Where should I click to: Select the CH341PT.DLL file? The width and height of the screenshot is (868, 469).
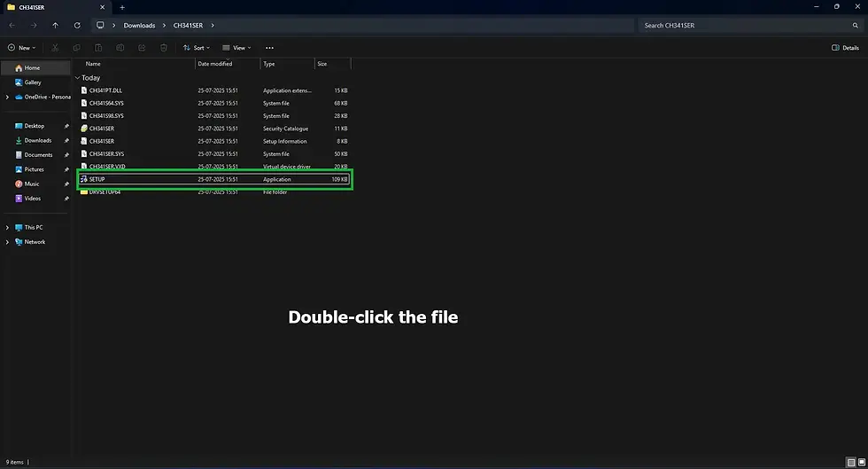(x=214, y=90)
